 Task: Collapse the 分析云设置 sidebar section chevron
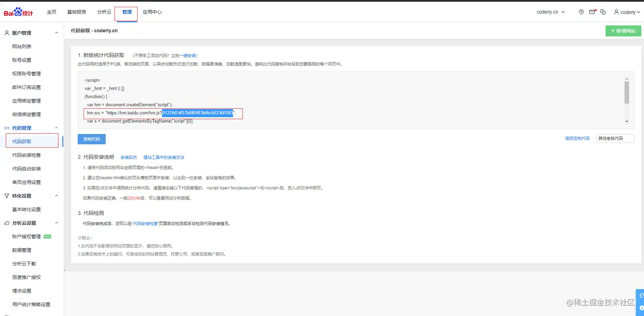point(57,223)
